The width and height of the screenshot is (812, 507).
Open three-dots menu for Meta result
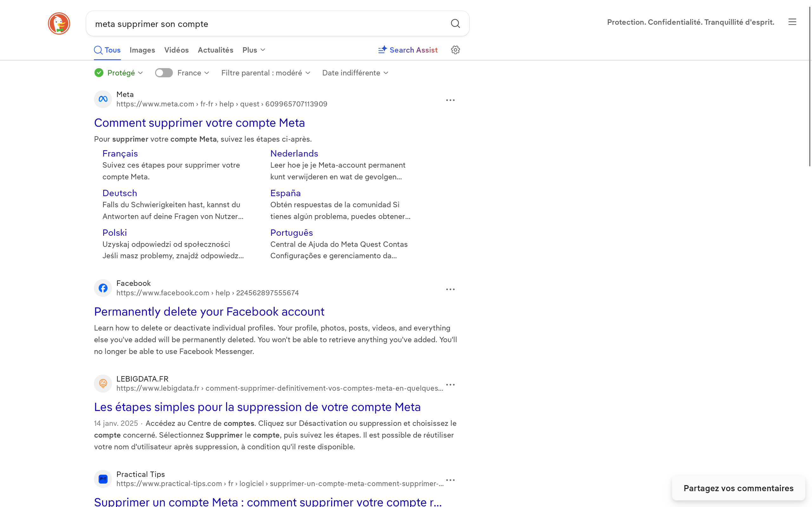pyautogui.click(x=450, y=100)
